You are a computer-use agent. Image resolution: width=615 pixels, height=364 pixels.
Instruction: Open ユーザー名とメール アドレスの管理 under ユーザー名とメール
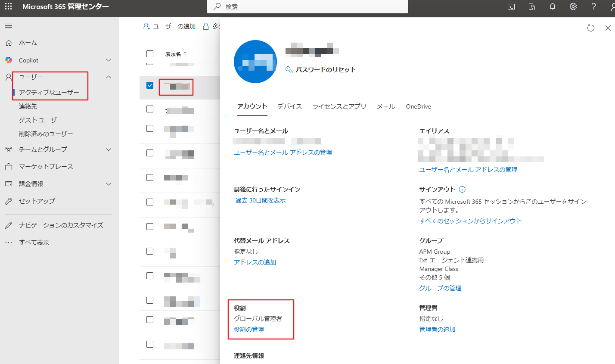tap(283, 152)
